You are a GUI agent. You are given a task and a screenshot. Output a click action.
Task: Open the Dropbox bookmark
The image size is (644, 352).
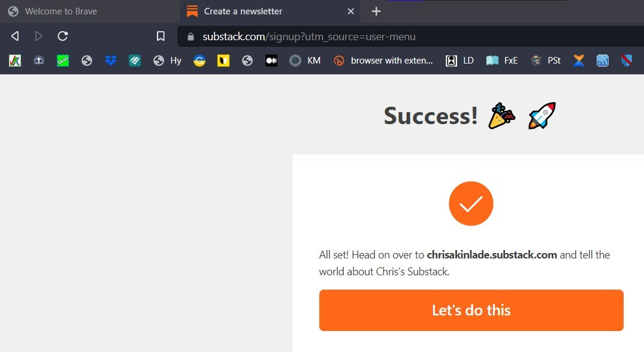pyautogui.click(x=110, y=61)
